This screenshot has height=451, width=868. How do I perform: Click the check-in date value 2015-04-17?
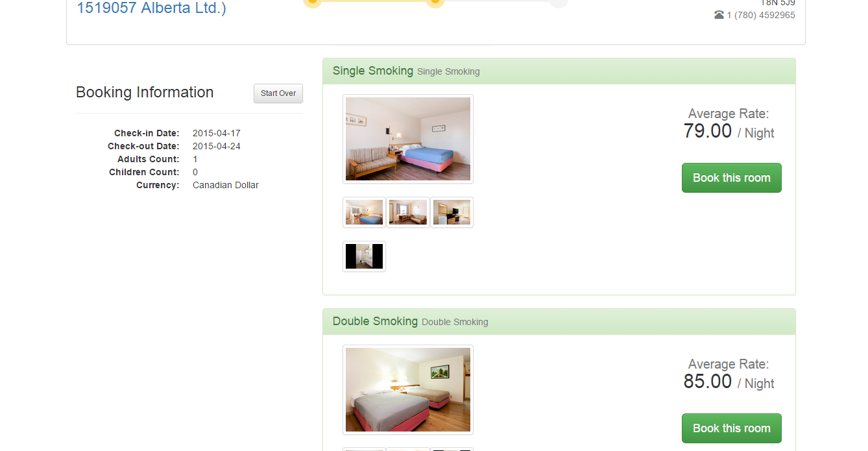(x=217, y=133)
